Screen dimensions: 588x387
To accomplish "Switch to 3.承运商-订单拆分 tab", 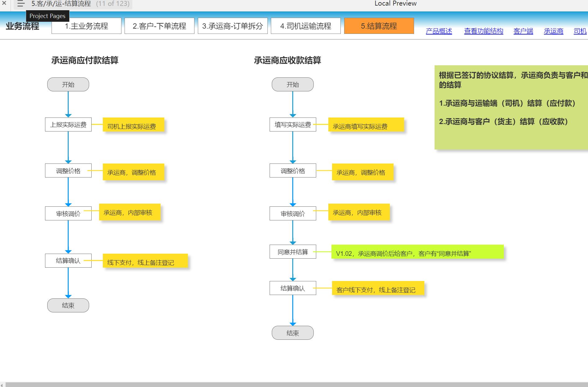I will tap(233, 26).
